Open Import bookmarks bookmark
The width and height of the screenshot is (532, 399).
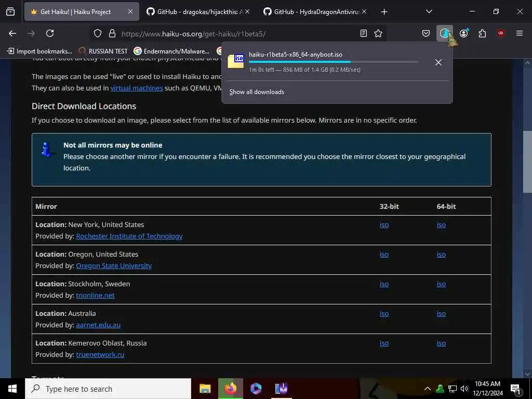tap(39, 51)
